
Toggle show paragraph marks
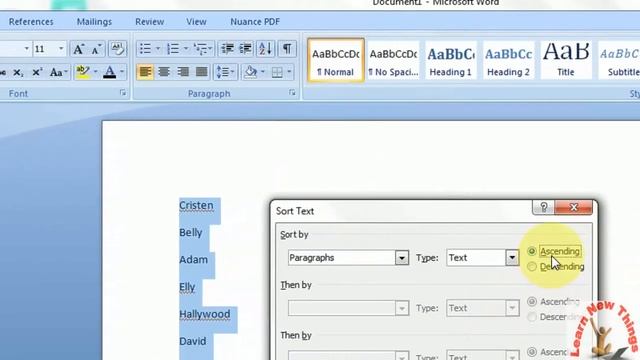click(287, 49)
